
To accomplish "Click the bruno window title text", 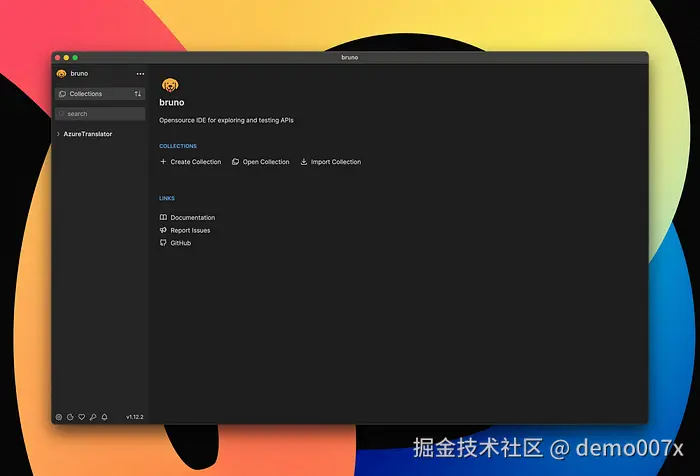I will coord(350,57).
